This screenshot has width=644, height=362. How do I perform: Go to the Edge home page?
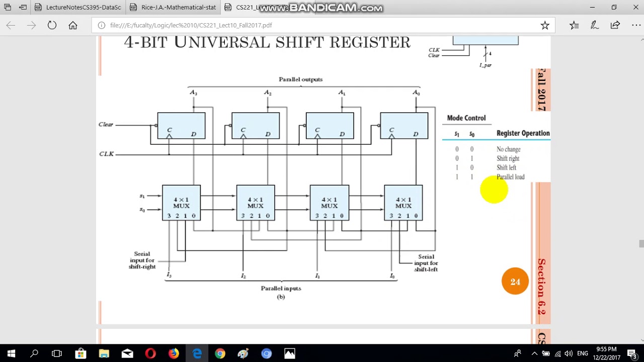73,25
